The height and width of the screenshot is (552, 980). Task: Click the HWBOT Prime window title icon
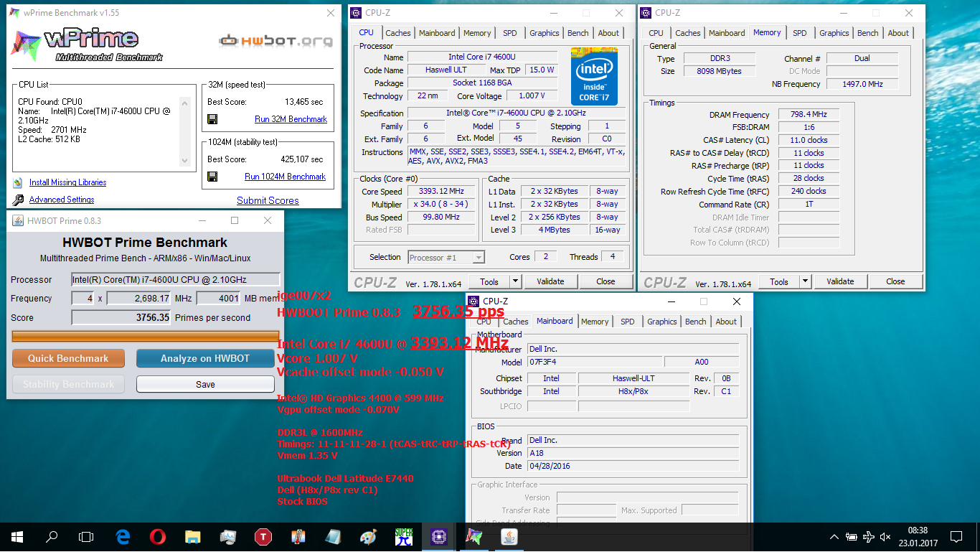tap(17, 220)
